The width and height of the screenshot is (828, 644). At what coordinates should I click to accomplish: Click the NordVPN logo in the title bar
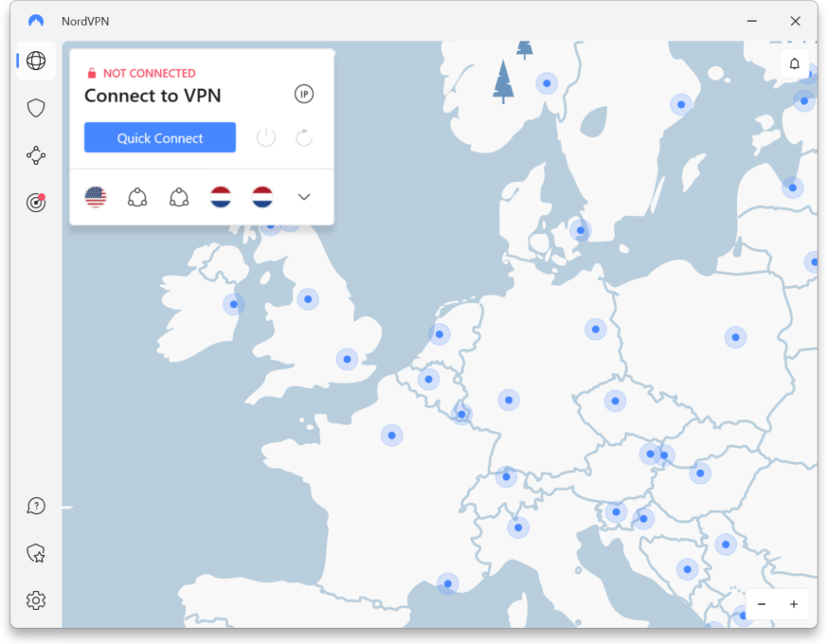click(x=36, y=21)
